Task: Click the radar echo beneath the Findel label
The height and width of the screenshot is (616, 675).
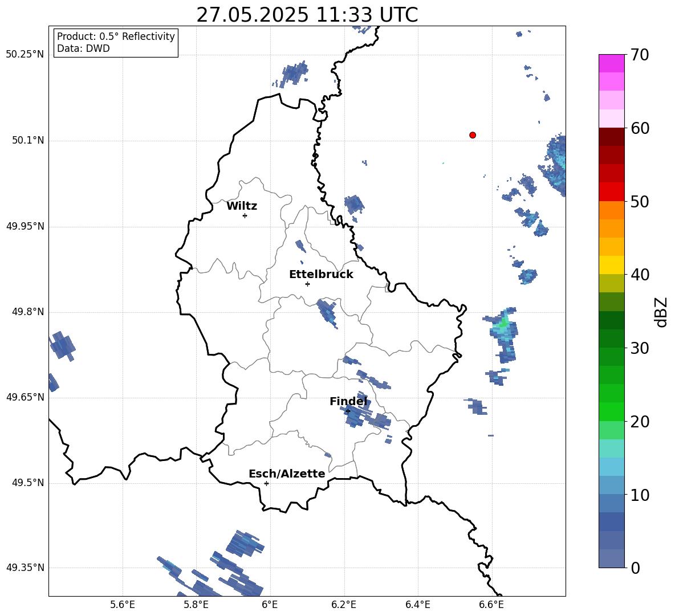Action: tap(355, 417)
